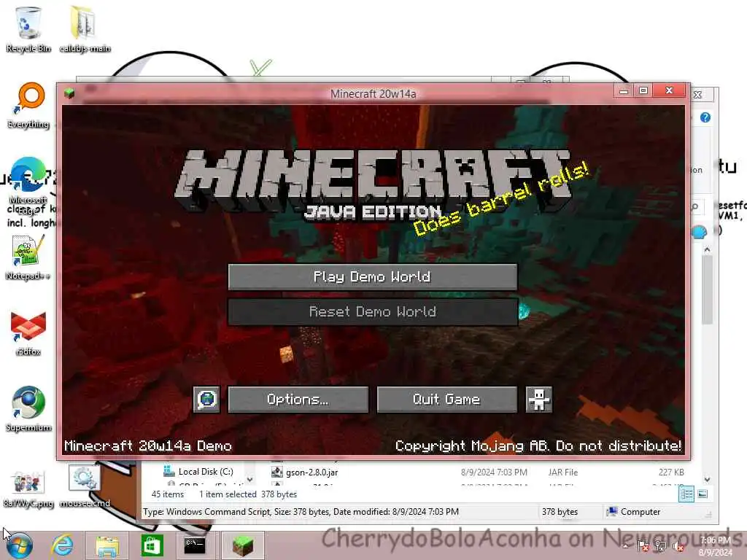Click the Explorer help question mark icon
Viewport: 747px width, 560px height.
tap(705, 117)
